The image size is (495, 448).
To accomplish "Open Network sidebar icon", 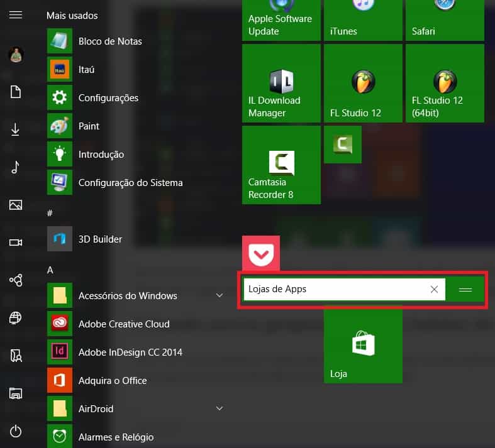I will pos(16,318).
